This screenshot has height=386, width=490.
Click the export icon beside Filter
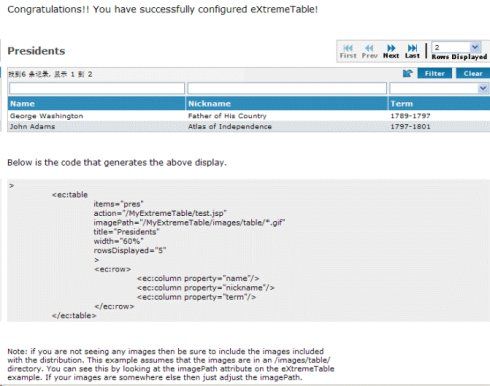click(408, 73)
